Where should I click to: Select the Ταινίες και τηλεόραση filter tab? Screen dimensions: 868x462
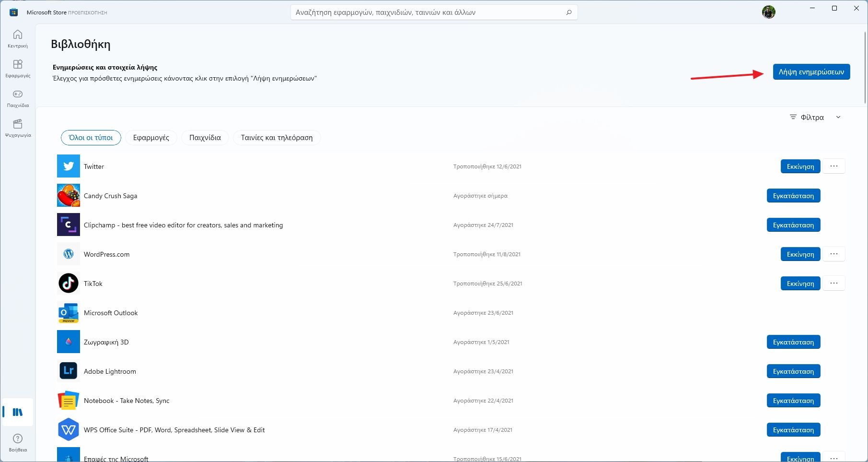277,138
